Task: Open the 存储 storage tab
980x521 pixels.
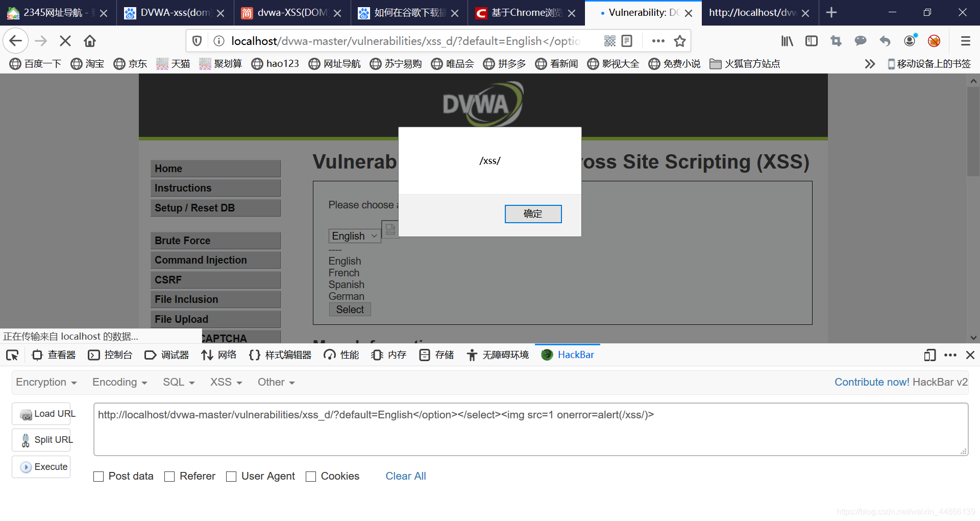Action: coord(436,355)
